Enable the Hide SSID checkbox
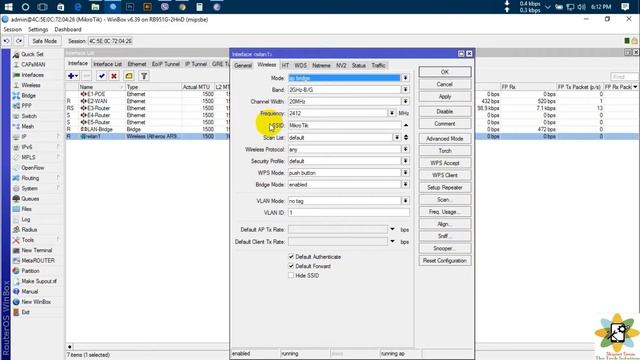The width and height of the screenshot is (640, 360). coord(291,276)
